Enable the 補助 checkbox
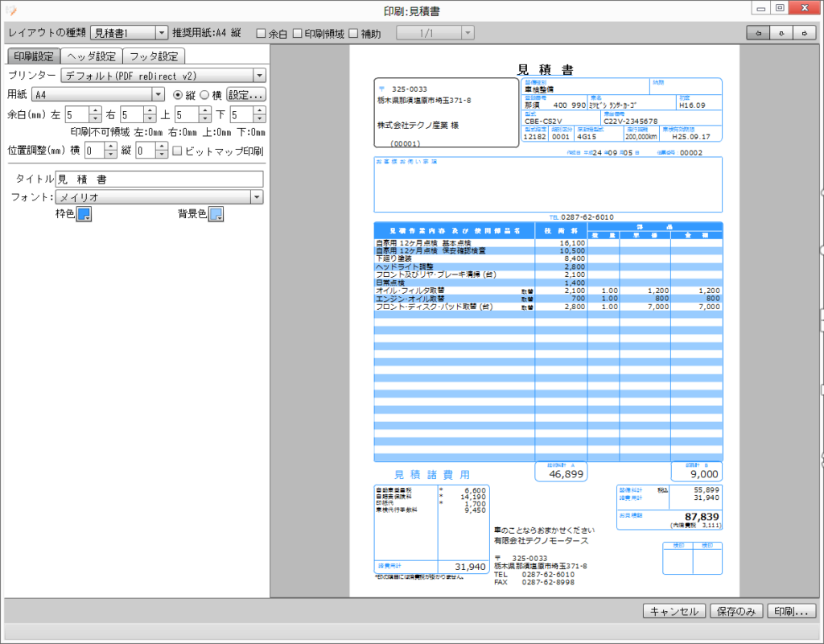Viewport: 824px width, 644px height. pyautogui.click(x=353, y=34)
